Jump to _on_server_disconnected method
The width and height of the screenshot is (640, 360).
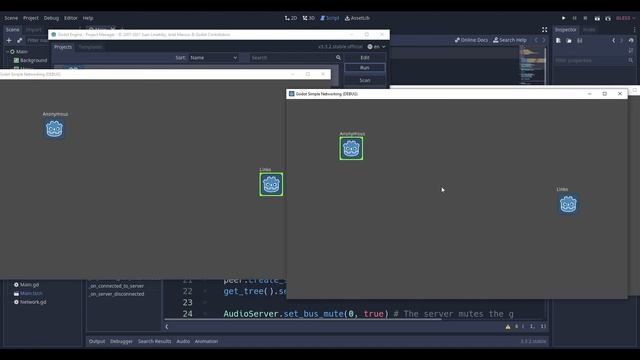[116, 294]
